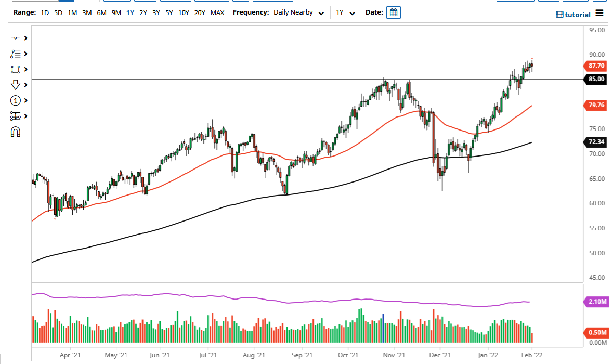613x364 pixels.
Task: Open the Daily Nearby frequency dropdown
Action: 298,12
